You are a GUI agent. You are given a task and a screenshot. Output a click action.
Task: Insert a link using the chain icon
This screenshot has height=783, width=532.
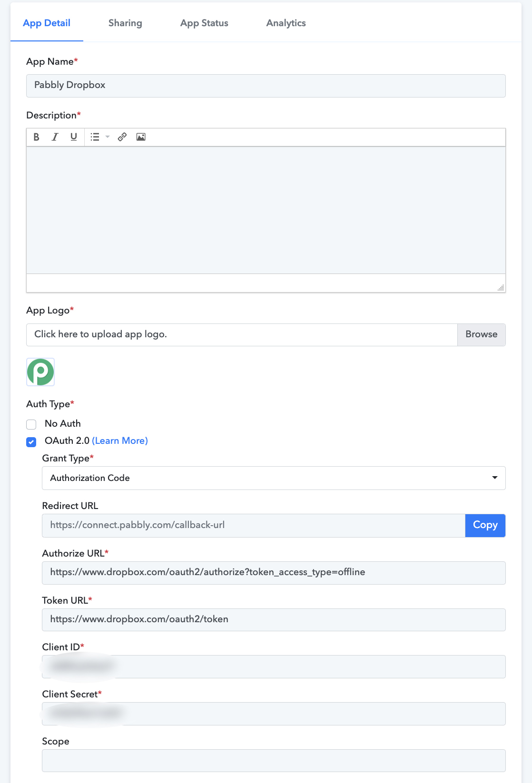122,137
